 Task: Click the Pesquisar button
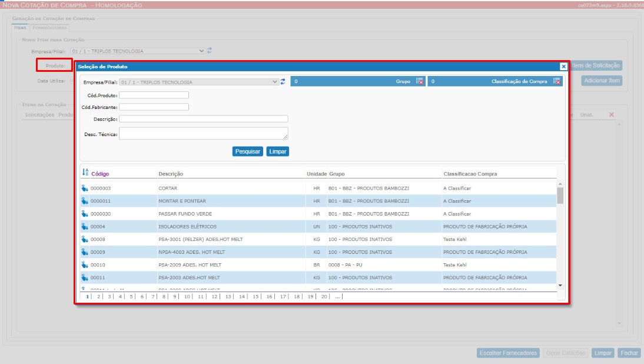248,151
